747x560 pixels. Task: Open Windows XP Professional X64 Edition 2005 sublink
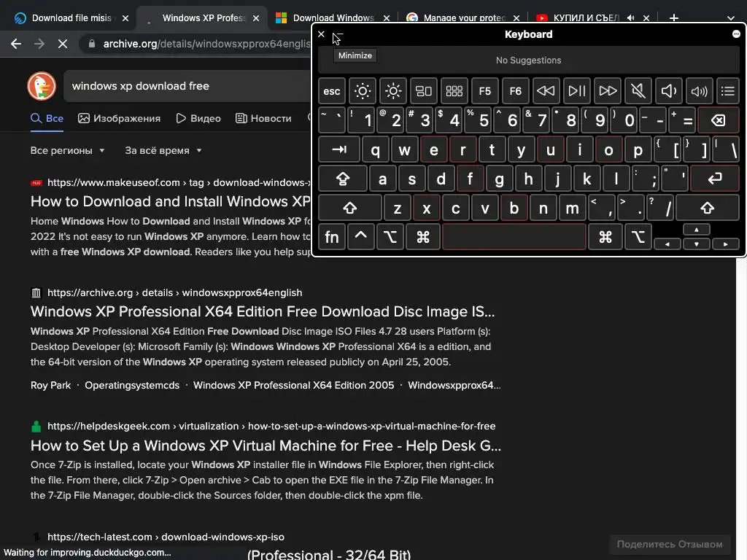pos(293,385)
